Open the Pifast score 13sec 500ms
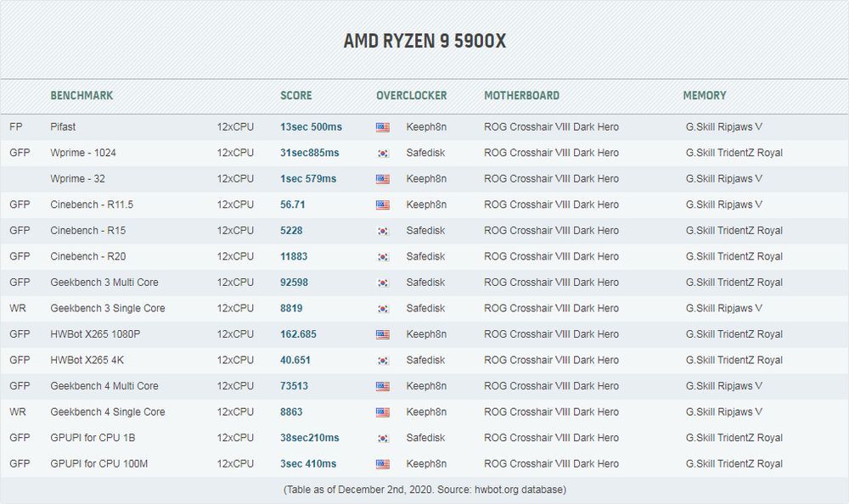Screen dimensions: 849x504 [x=311, y=127]
